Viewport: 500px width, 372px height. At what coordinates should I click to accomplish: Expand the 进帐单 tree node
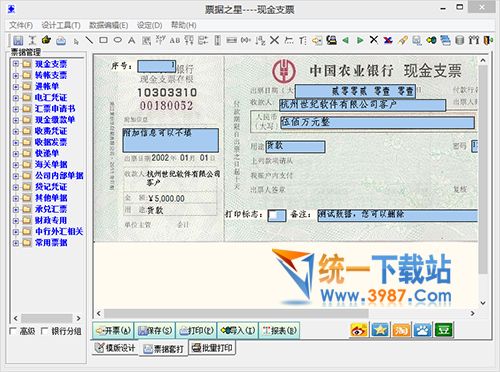pyautogui.click(x=15, y=86)
